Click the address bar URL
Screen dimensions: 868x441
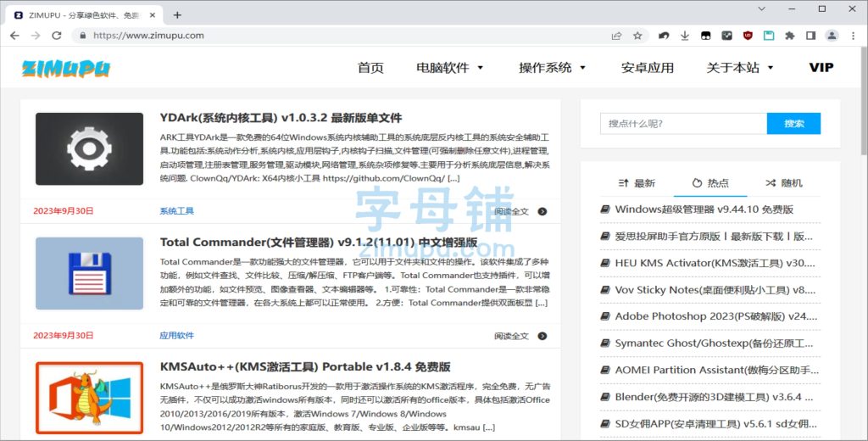tap(148, 36)
